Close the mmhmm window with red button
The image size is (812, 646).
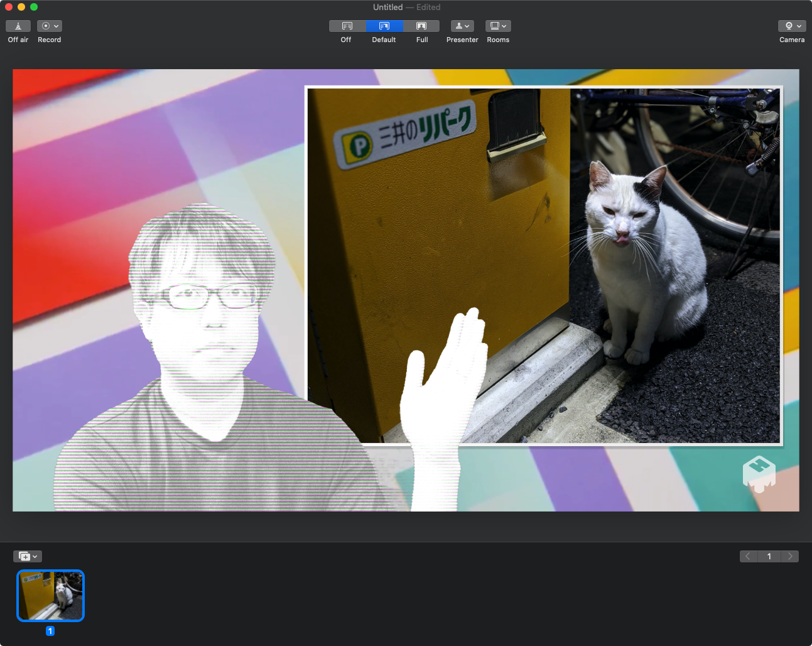(x=9, y=7)
